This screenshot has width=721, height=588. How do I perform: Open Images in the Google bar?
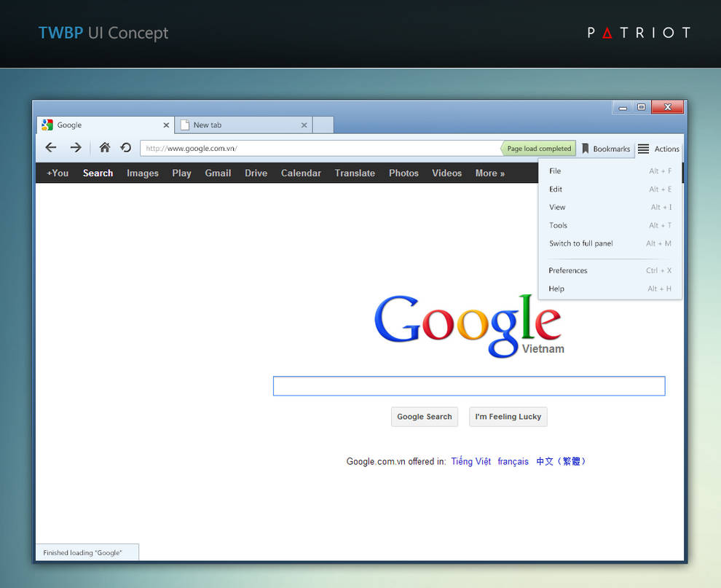tap(143, 173)
